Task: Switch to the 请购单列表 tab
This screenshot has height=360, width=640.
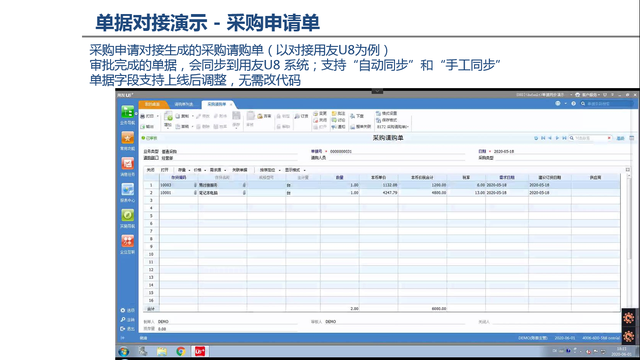Action: coord(184,104)
